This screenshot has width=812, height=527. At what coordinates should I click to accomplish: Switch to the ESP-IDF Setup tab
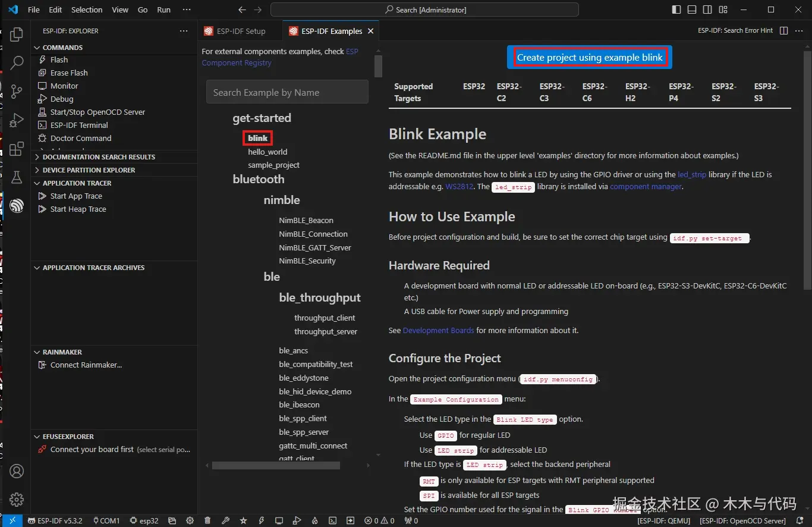click(240, 31)
